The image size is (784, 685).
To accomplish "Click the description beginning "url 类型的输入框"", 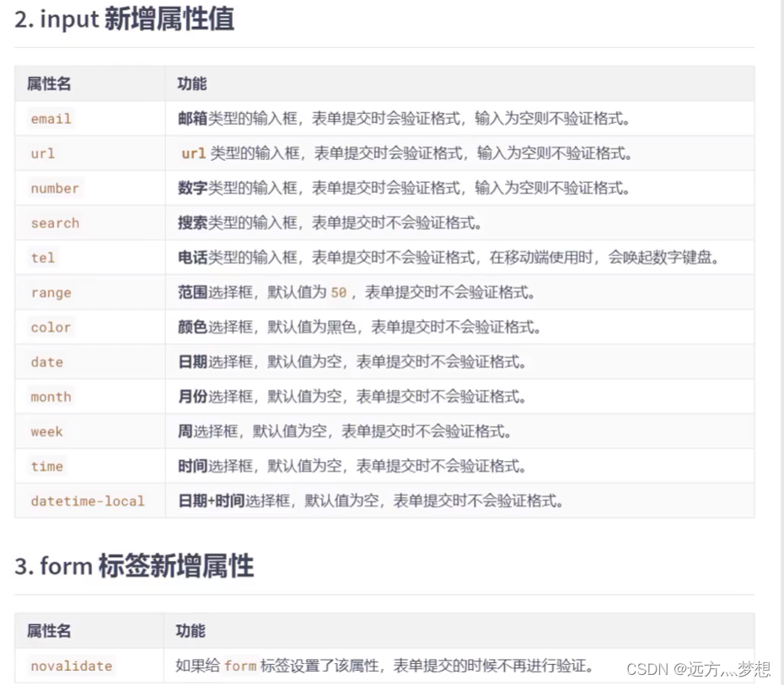I will point(406,153).
